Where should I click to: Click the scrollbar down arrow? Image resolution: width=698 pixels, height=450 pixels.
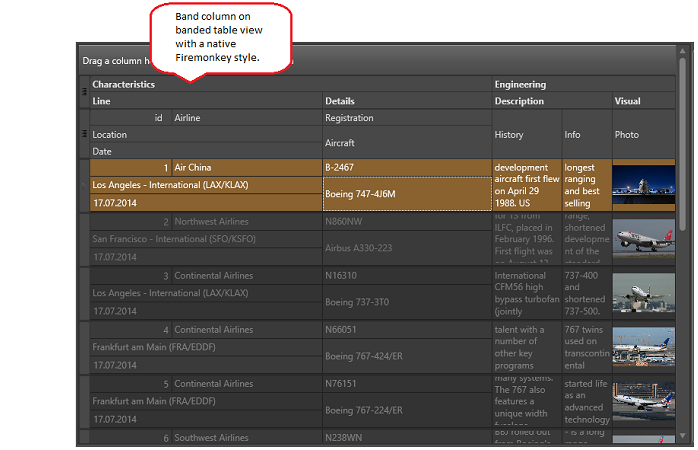click(x=682, y=436)
